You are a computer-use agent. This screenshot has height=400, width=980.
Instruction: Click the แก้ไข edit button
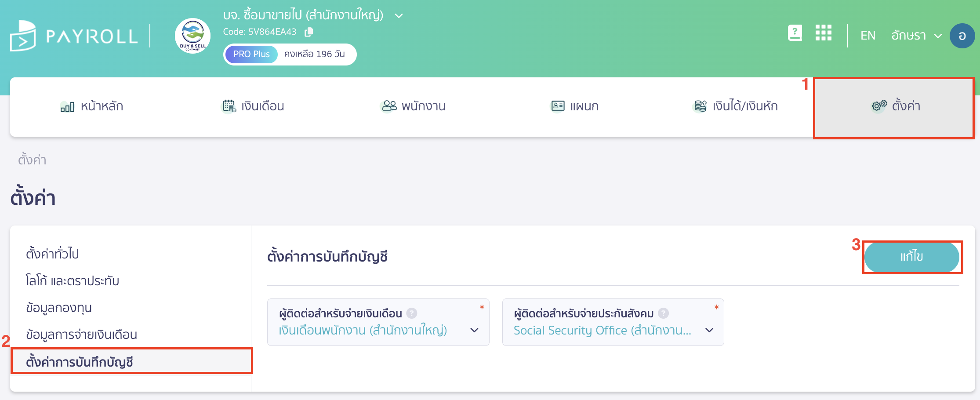point(912,257)
